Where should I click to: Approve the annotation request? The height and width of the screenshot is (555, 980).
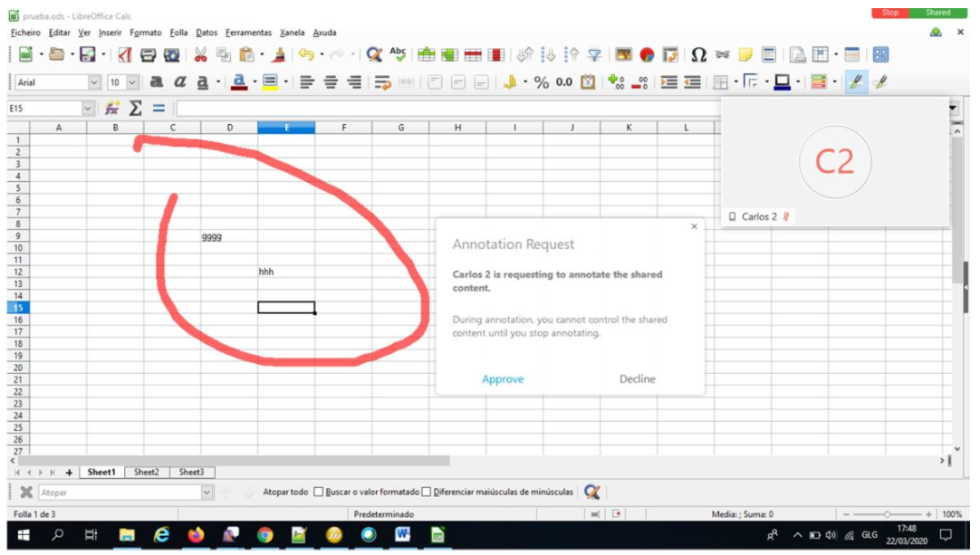(503, 379)
